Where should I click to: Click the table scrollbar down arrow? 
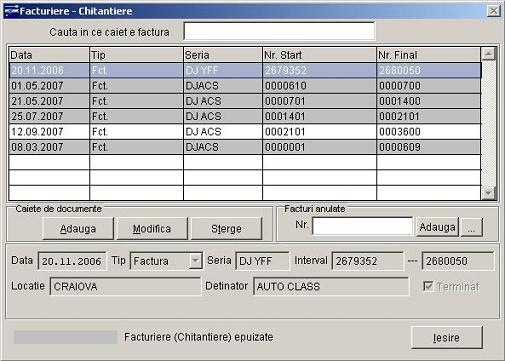pyautogui.click(x=489, y=193)
